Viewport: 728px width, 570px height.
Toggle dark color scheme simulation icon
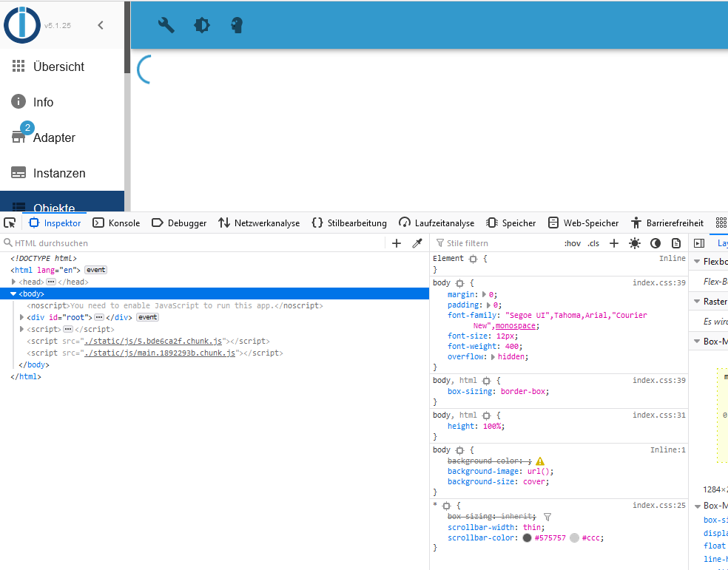coord(655,243)
